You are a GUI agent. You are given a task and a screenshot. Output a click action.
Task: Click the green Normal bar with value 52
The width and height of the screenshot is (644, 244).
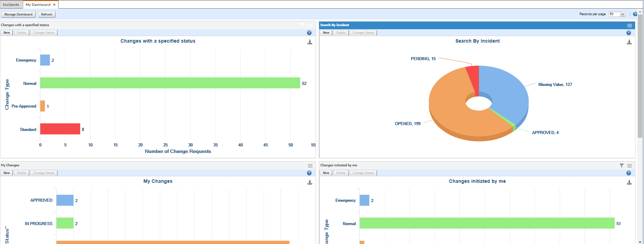(170, 83)
